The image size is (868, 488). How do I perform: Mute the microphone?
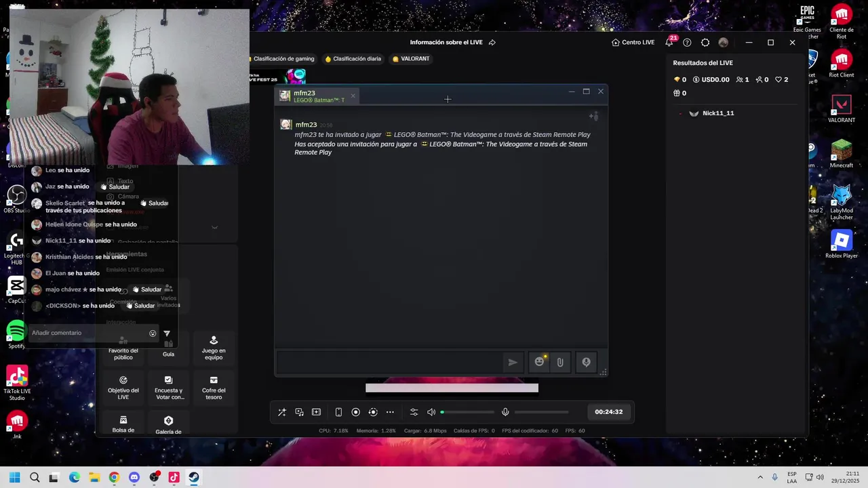505,412
